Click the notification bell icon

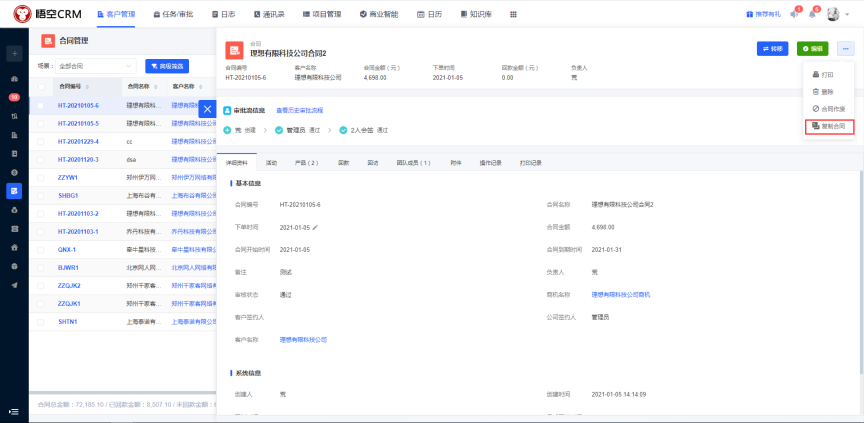pyautogui.click(x=811, y=14)
